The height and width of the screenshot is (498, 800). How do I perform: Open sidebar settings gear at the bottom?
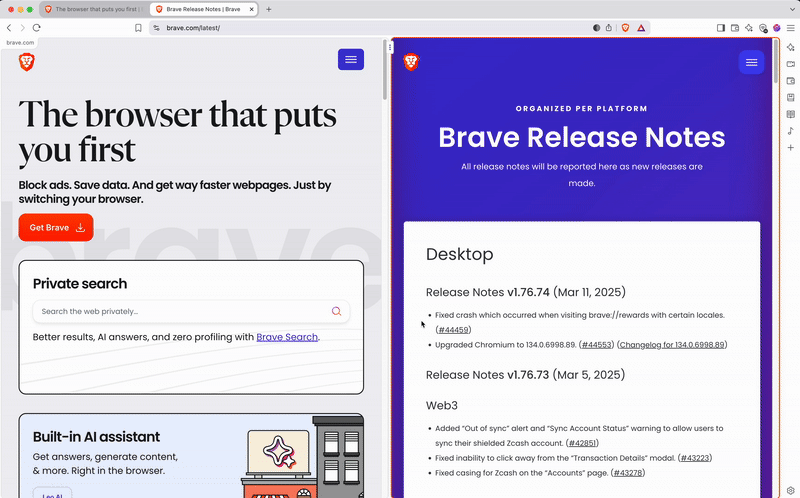pos(790,490)
